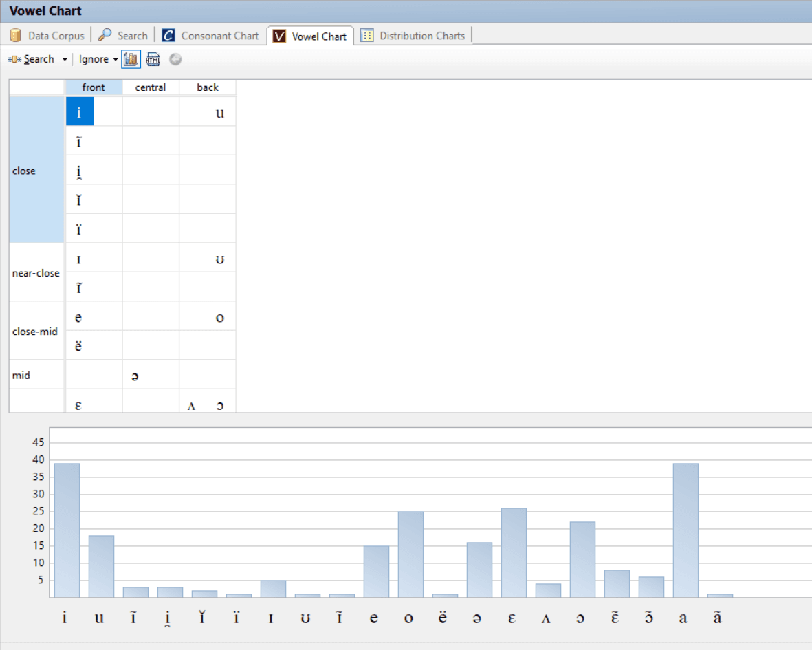Viewport: 812px width, 650px height.
Task: Click the blue C icon on Consonant Chart tab
Action: (x=168, y=35)
